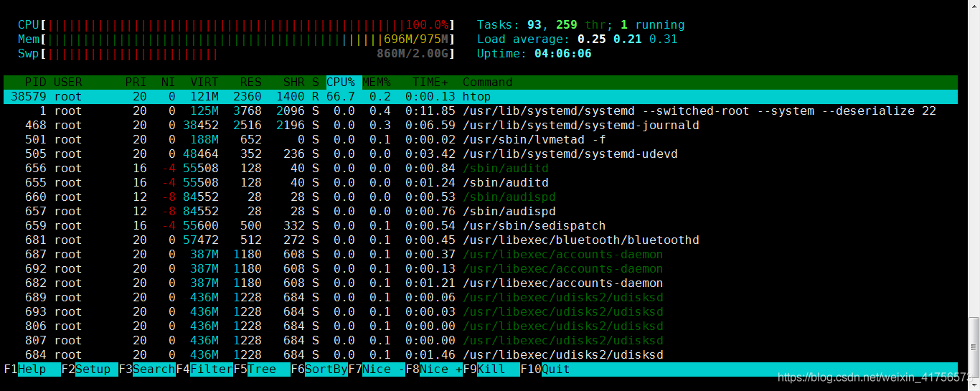
Task: Click F1 Help in the bottom bar
Action: [32, 369]
